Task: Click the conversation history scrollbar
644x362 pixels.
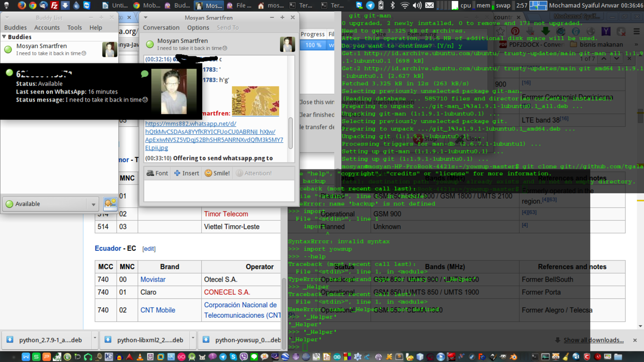Action: [290, 133]
